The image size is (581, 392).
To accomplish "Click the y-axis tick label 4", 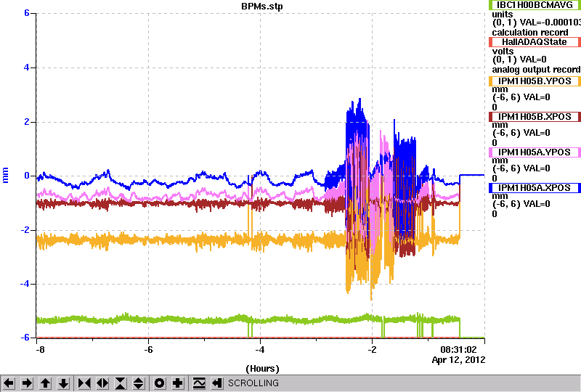I will click(x=27, y=68).
